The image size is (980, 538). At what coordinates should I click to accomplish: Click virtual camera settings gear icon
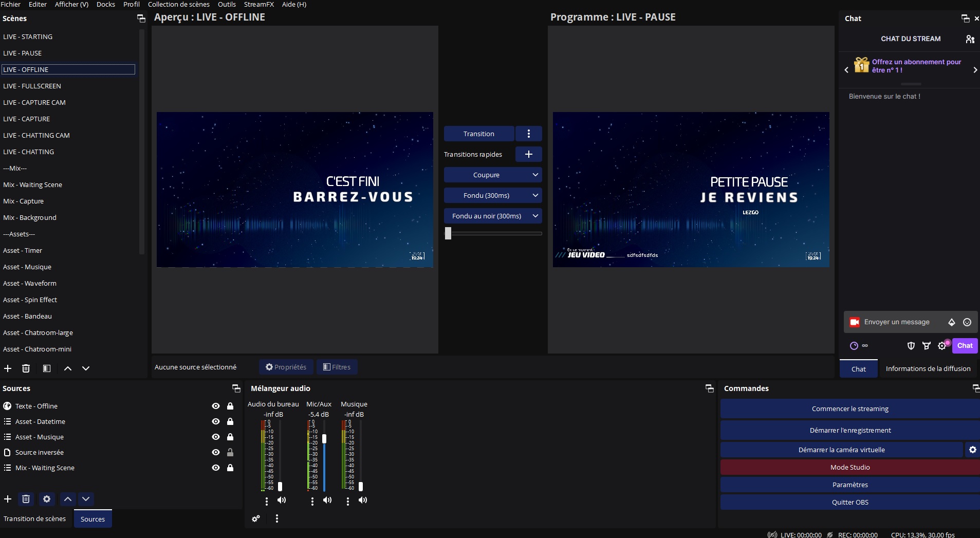pos(972,450)
